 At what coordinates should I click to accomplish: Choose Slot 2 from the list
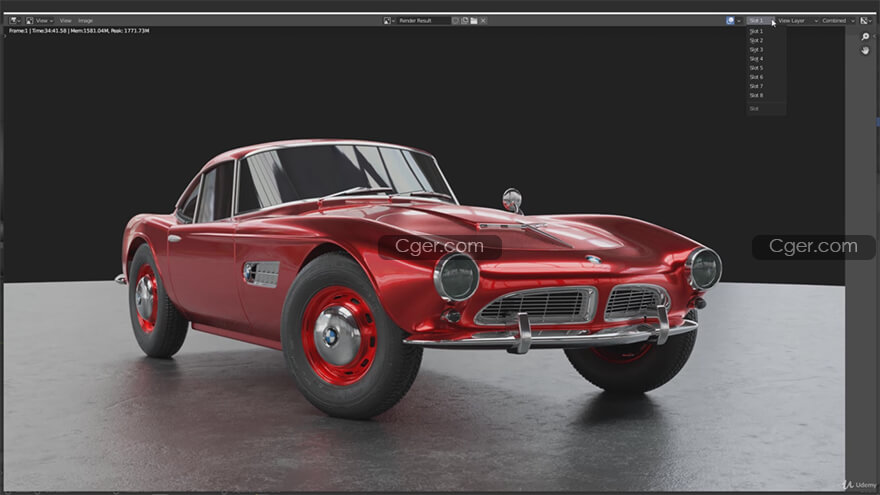coord(766,40)
